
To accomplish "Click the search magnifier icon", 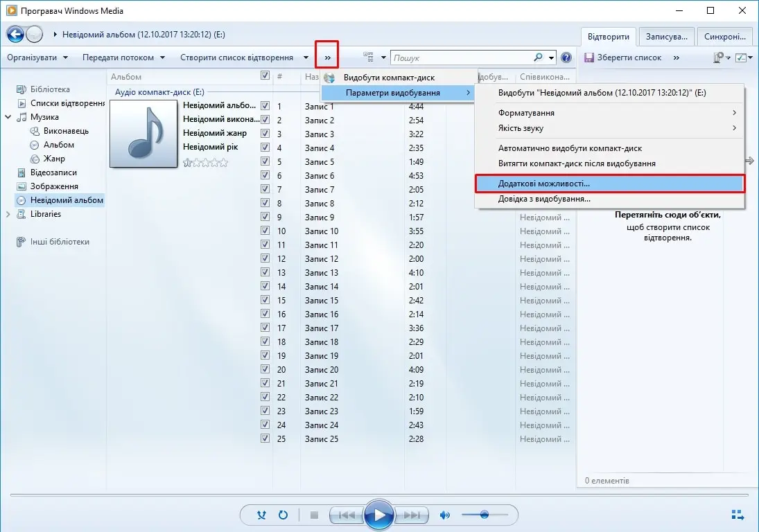I will pos(538,57).
